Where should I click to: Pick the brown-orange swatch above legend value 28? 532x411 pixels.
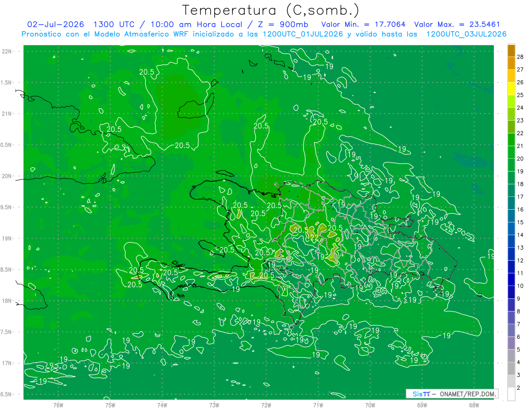(x=511, y=51)
